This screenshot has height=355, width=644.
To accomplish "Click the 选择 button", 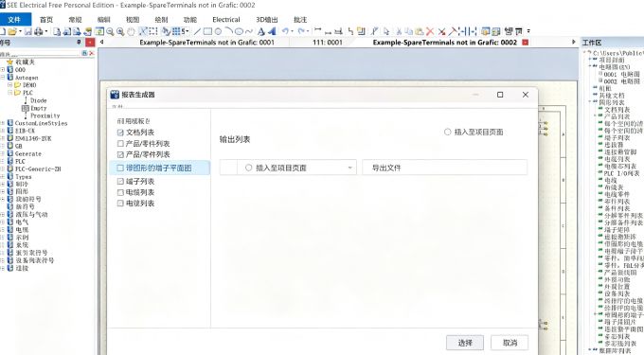I will pos(465,343).
